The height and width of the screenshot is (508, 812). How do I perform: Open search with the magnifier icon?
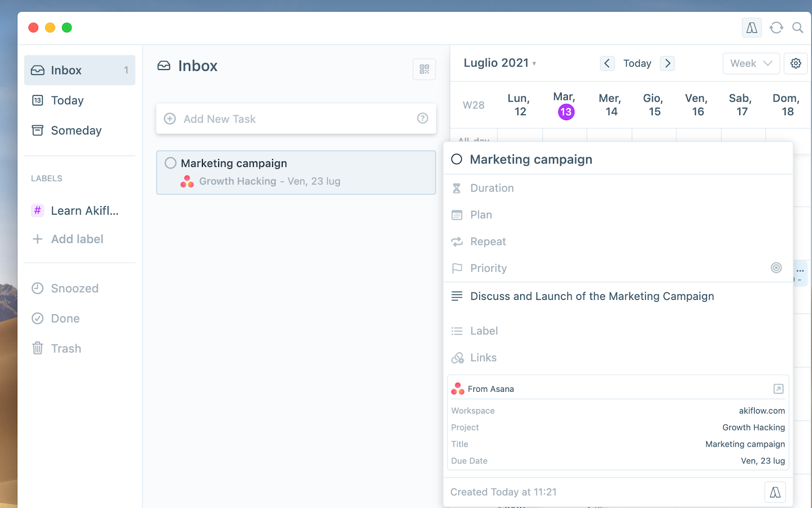click(x=798, y=28)
